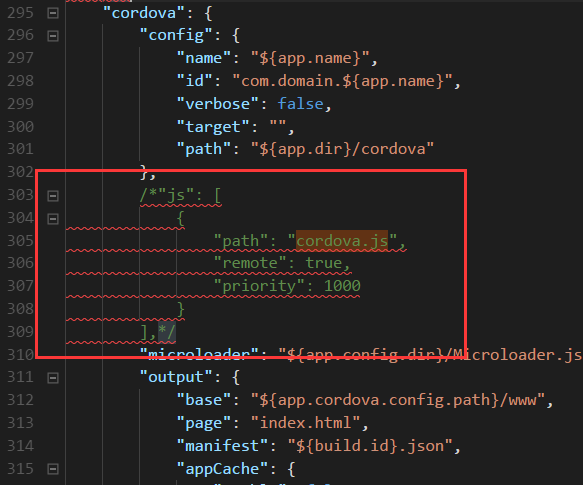The width and height of the screenshot is (583, 485).
Task: Click the "${build.id}.json" value
Action: click(x=370, y=446)
